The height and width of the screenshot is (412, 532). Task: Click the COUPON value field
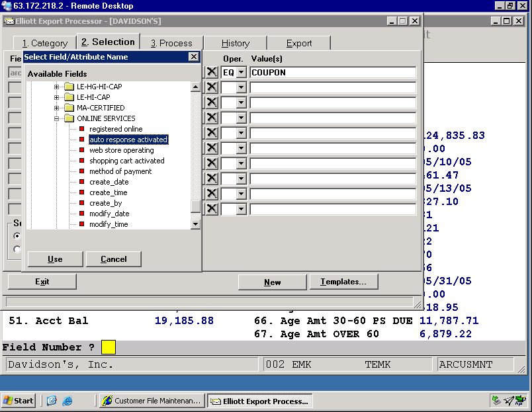[x=333, y=72]
